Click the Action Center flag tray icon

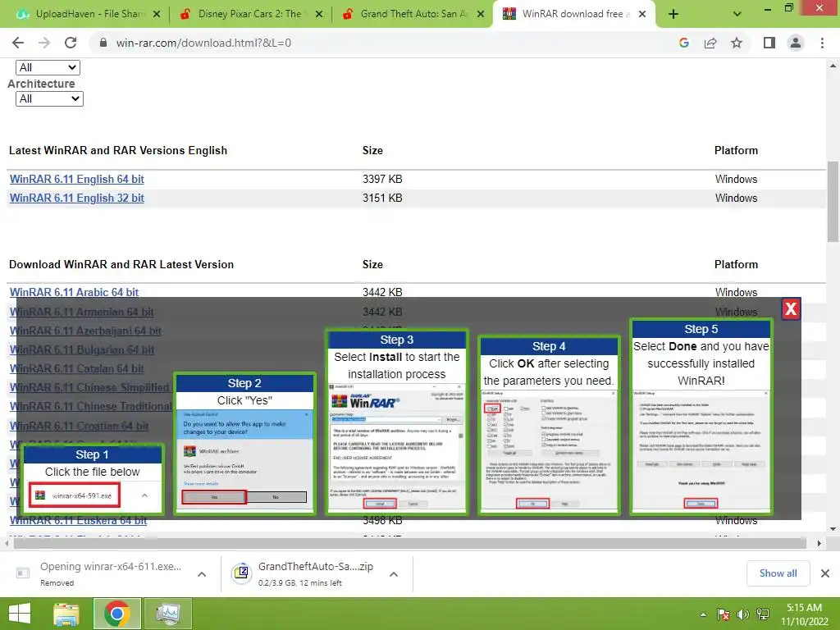pyautogui.click(x=724, y=614)
